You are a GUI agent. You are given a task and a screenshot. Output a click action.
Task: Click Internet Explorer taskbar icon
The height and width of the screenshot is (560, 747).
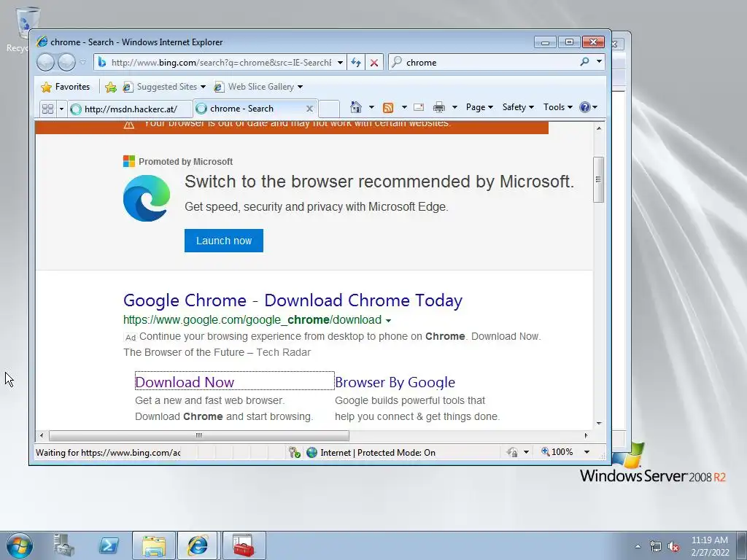pos(198,545)
